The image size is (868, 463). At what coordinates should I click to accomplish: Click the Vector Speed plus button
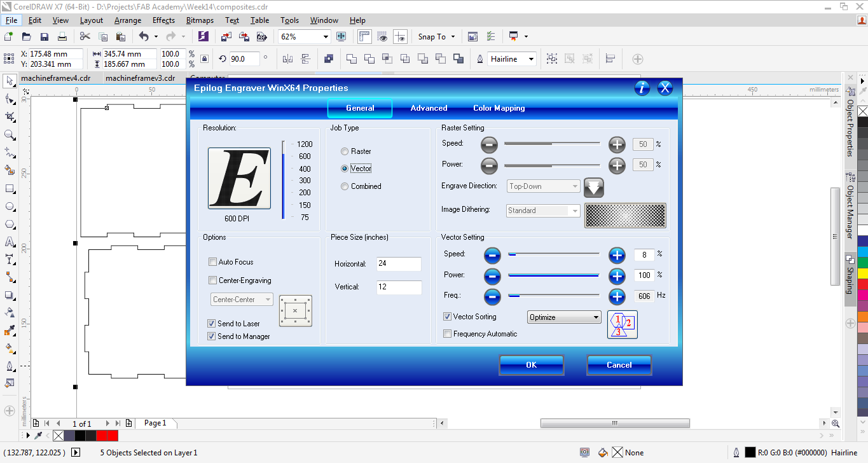[x=617, y=256]
